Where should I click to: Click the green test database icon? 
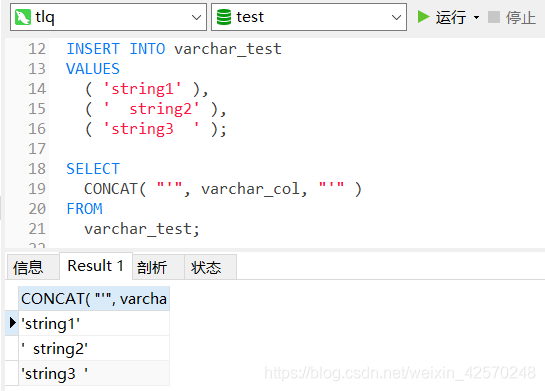pos(223,17)
